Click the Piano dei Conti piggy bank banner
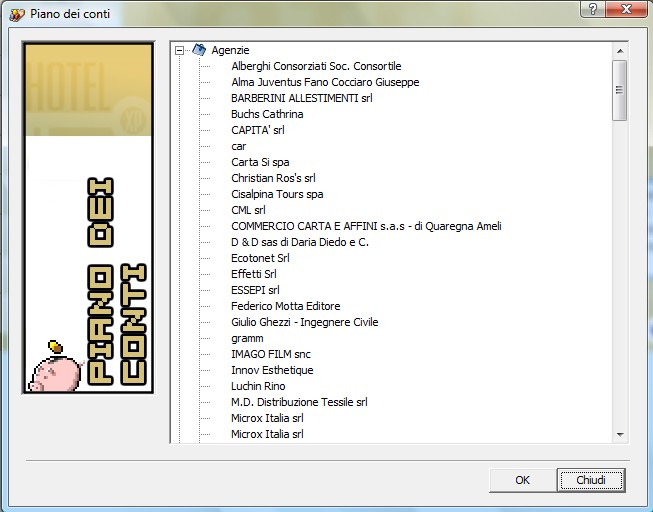Viewport: 653px width, 512px height. tap(88, 217)
